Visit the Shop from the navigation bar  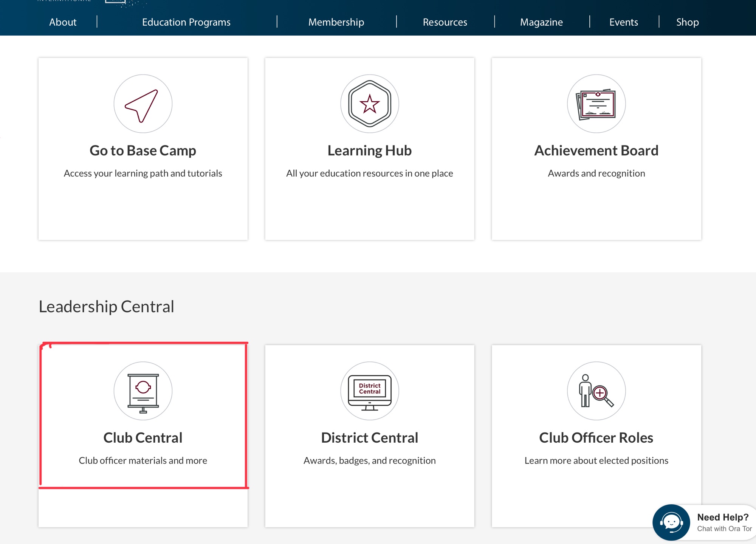click(x=687, y=22)
